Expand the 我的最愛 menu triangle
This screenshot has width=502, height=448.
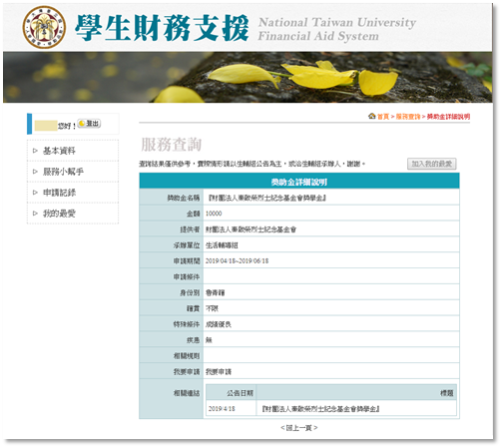point(35,214)
